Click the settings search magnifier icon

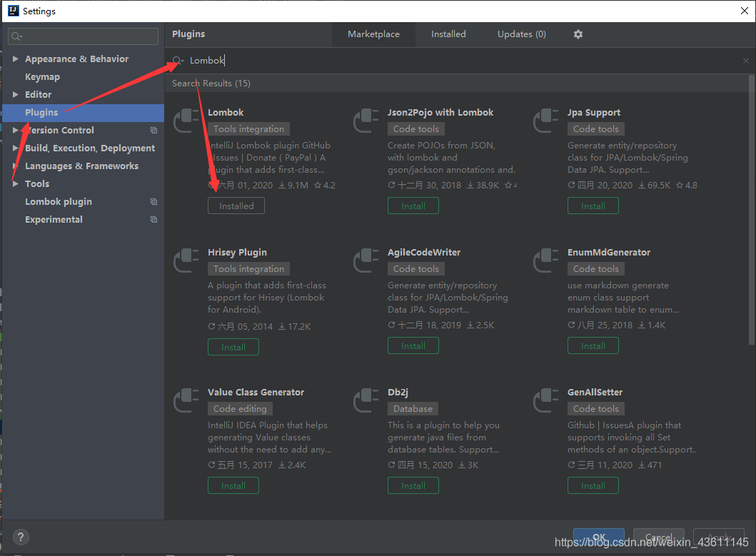pyautogui.click(x=17, y=36)
